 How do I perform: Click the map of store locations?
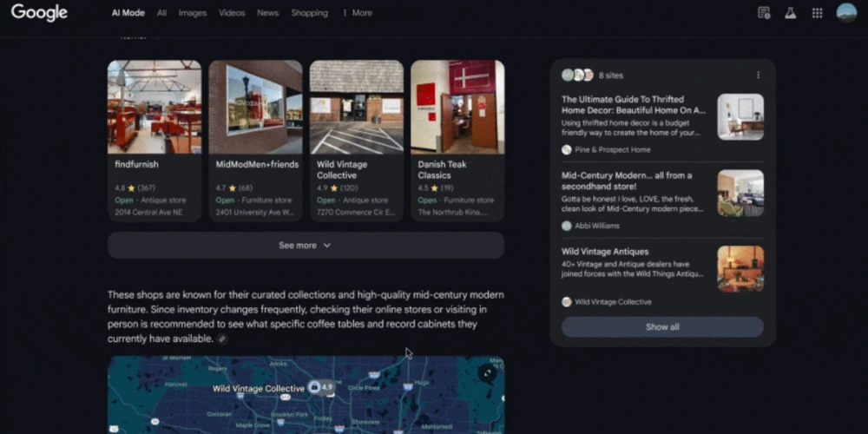coord(306,395)
